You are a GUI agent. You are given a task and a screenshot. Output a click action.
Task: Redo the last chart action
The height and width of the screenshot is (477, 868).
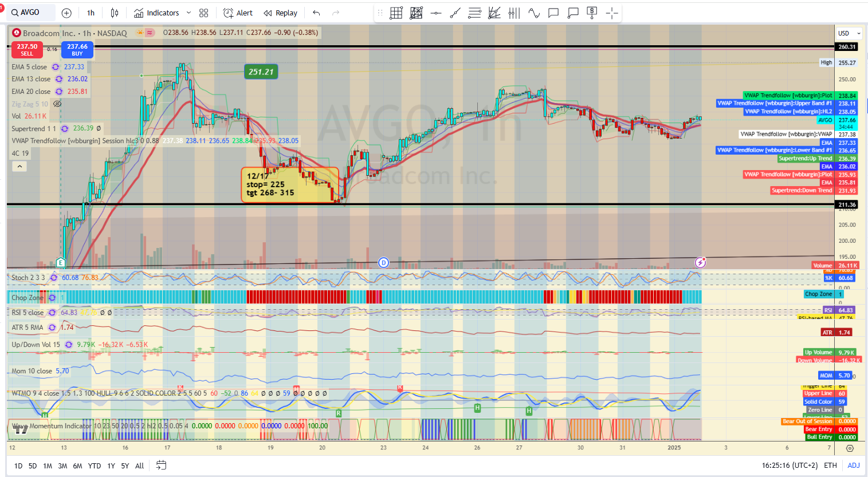[x=336, y=13]
